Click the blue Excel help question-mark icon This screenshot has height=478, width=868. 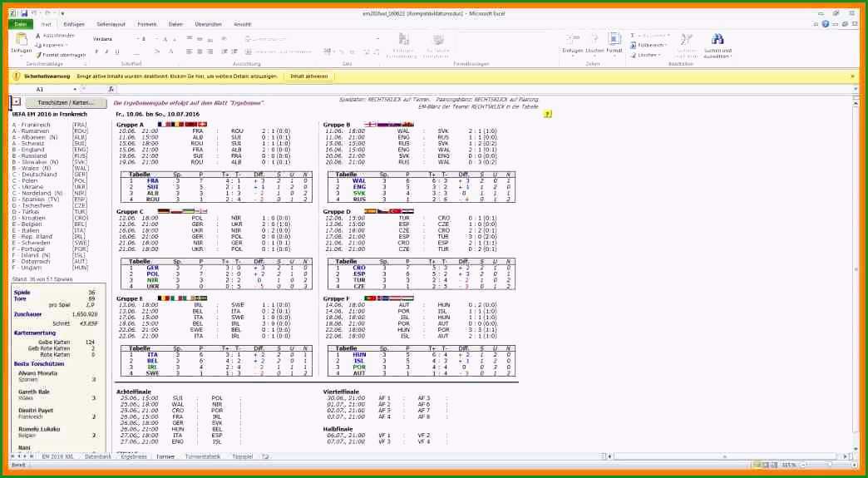(x=826, y=24)
